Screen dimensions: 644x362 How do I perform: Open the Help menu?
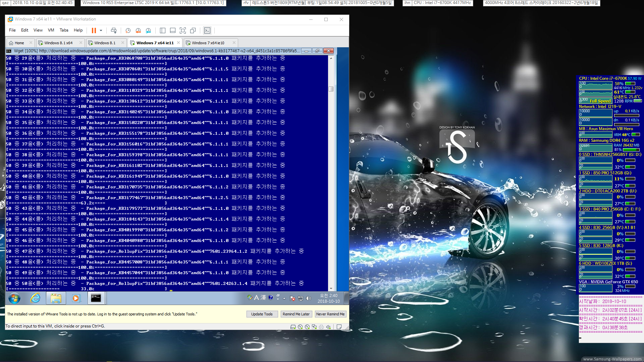(78, 30)
